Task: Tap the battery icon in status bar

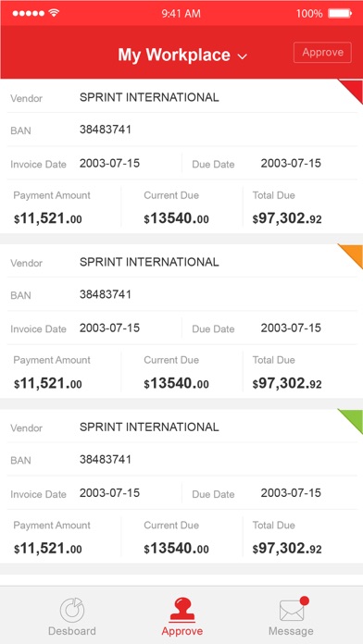Action: point(340,14)
